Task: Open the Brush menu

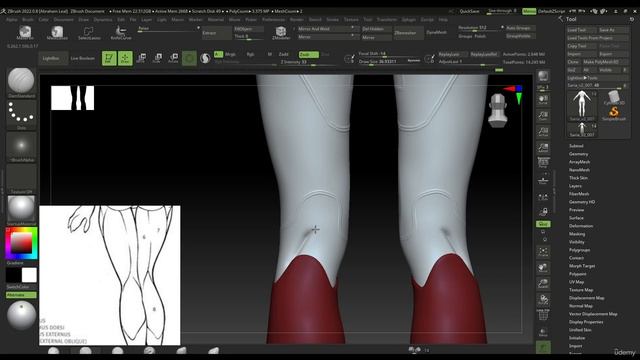Action: [28, 20]
